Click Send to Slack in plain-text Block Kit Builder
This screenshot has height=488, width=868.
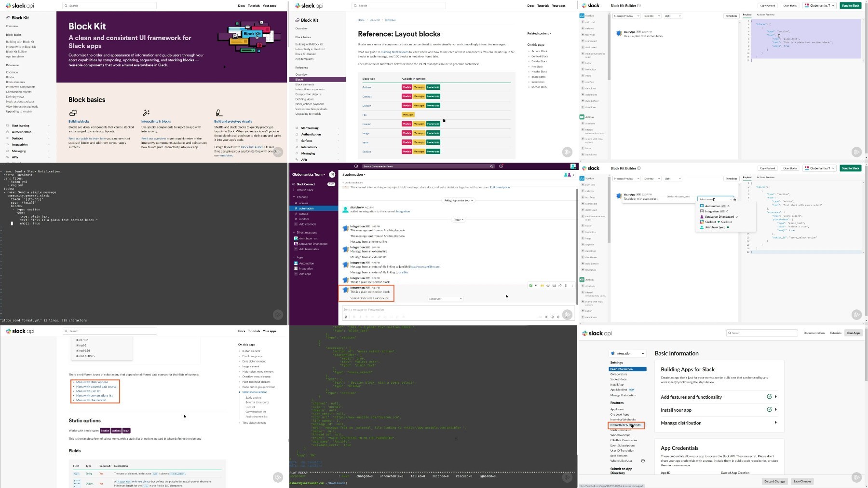851,6
